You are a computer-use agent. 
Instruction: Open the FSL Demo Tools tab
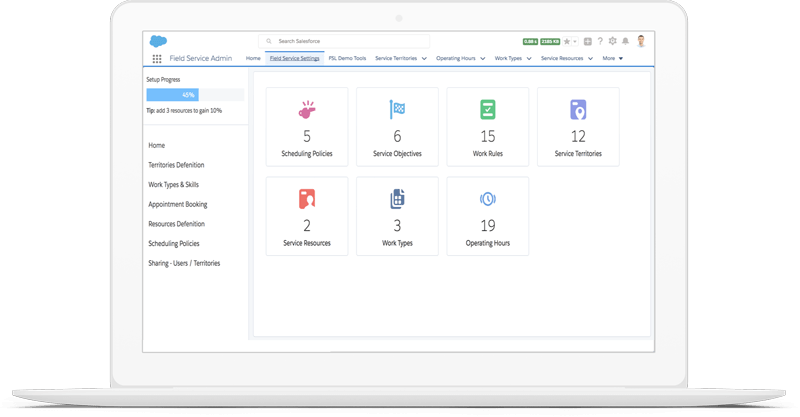(x=347, y=59)
